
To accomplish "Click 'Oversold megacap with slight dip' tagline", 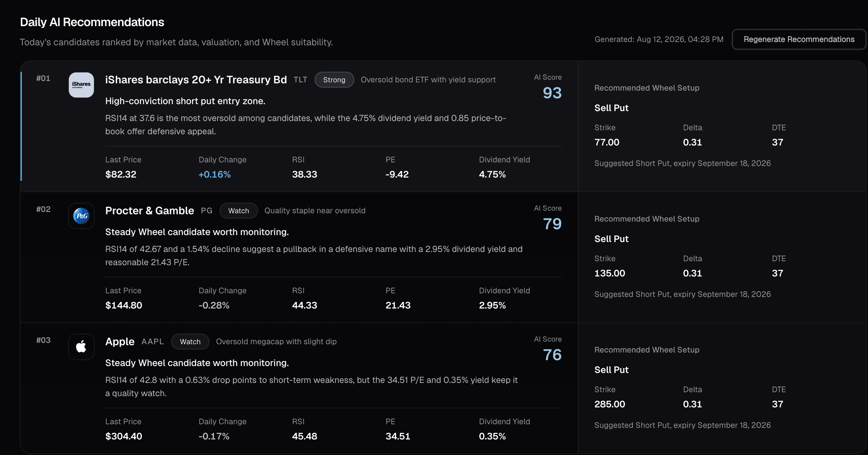I will pyautogui.click(x=276, y=342).
